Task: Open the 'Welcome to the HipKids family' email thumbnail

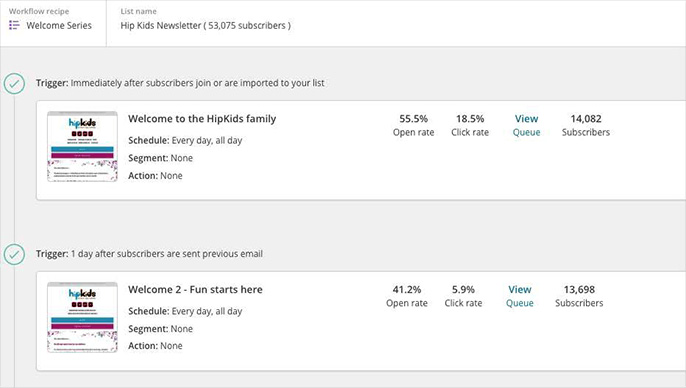Action: tap(82, 147)
